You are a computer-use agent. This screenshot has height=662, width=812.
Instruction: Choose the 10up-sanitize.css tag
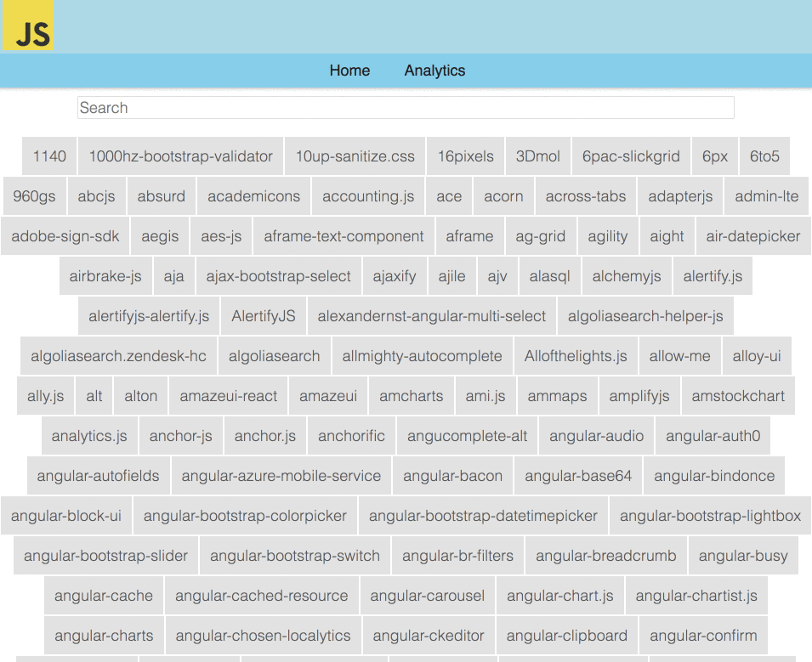point(355,156)
